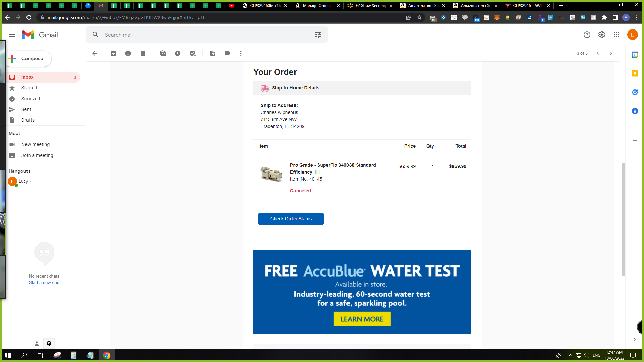Open Chrome from the taskbar
Viewport: 644px width, 362px height.
(107, 355)
